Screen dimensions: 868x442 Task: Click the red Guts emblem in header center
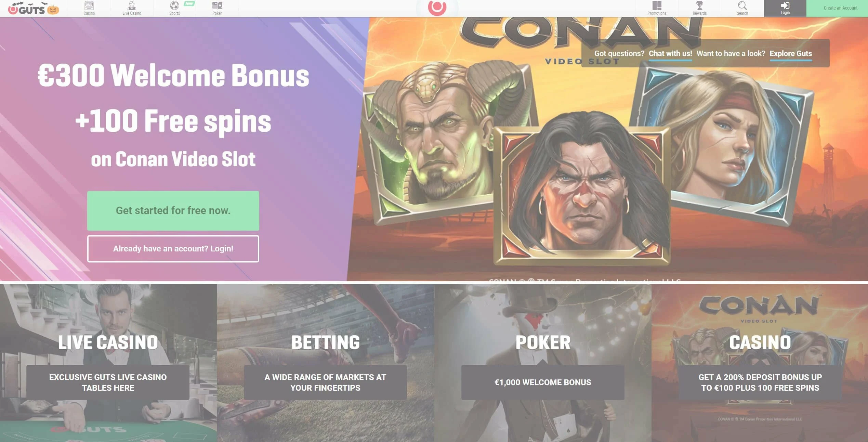click(437, 8)
